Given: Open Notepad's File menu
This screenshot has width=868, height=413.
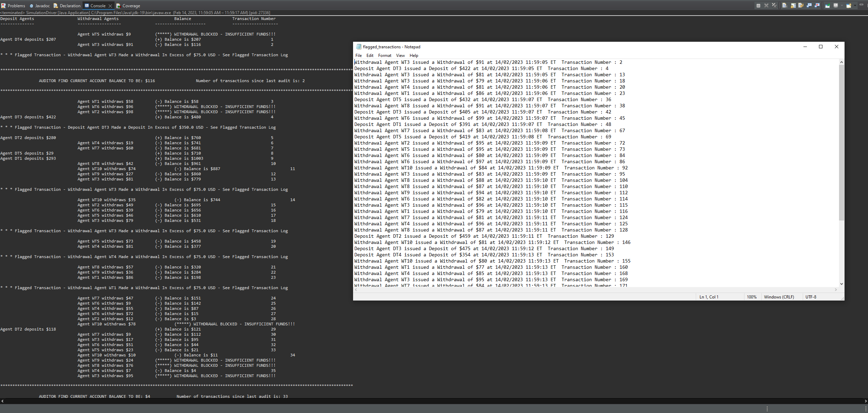Looking at the screenshot, I should (359, 56).
